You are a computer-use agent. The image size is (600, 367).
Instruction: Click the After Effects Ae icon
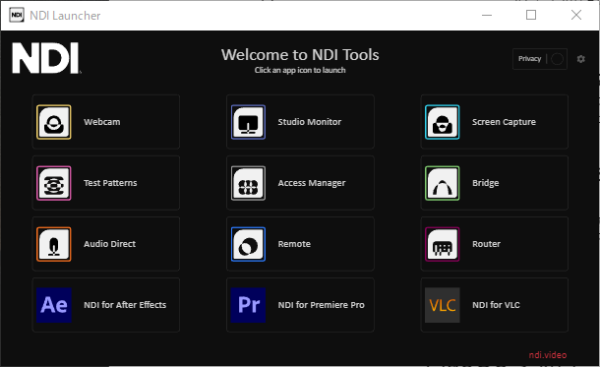(54, 305)
